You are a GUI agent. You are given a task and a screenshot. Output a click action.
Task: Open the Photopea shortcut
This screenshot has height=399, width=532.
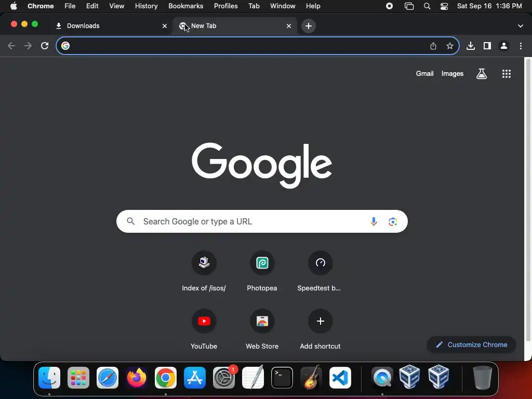click(x=262, y=271)
